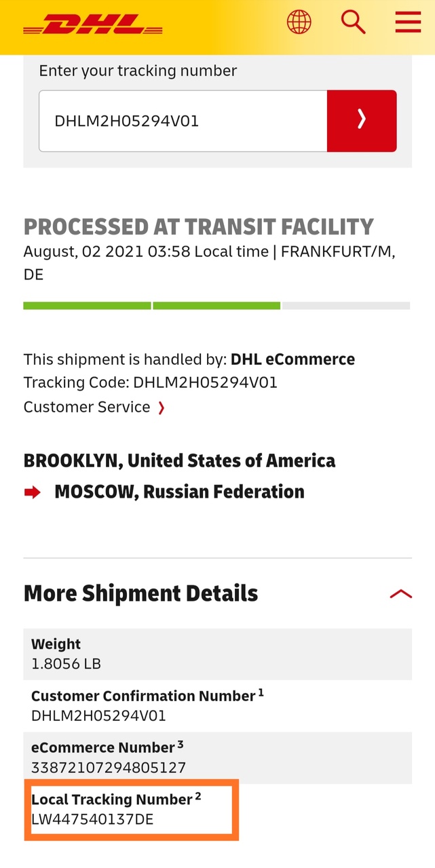Collapse More Shipment Details with the chevron

point(400,594)
